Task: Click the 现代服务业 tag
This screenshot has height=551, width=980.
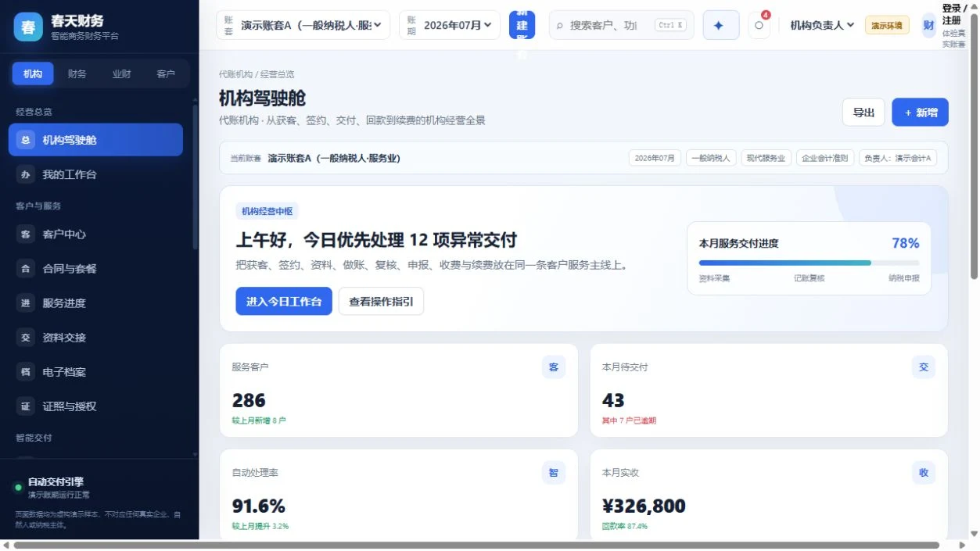Action: [766, 158]
